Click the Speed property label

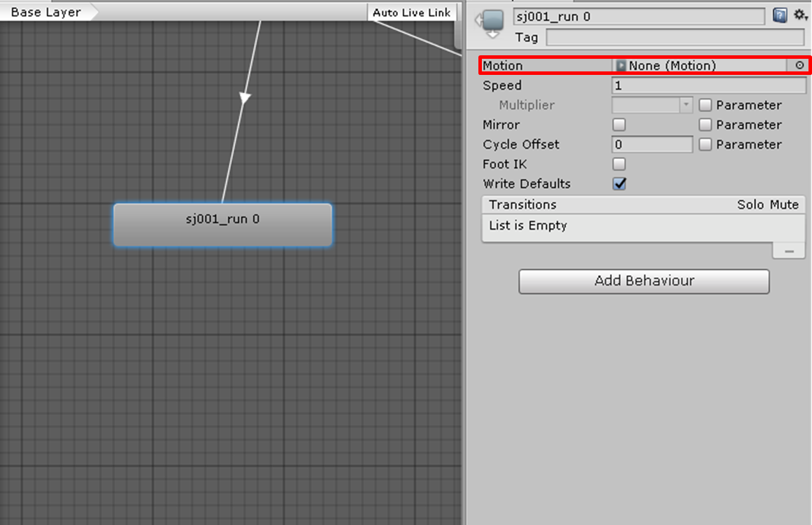pyautogui.click(x=501, y=85)
